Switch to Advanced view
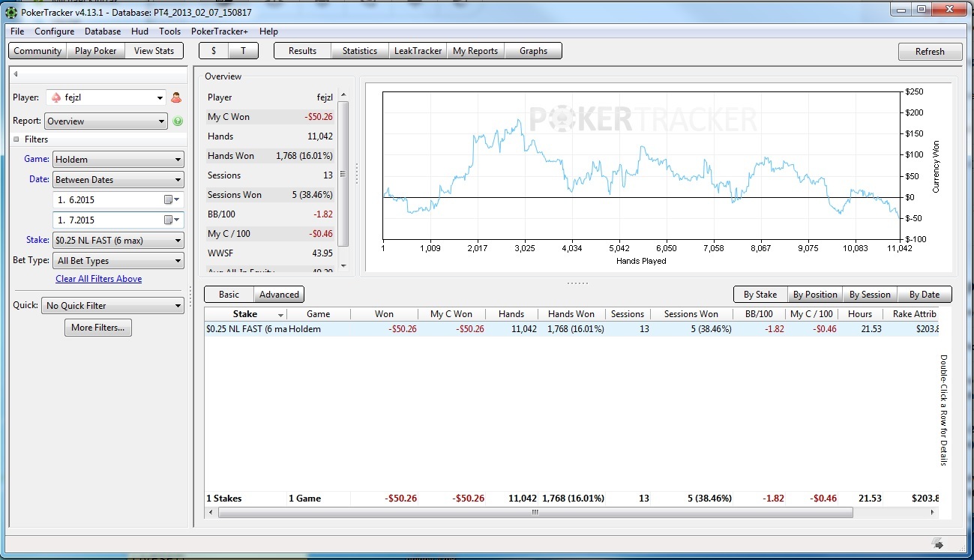974x560 pixels. coord(279,295)
